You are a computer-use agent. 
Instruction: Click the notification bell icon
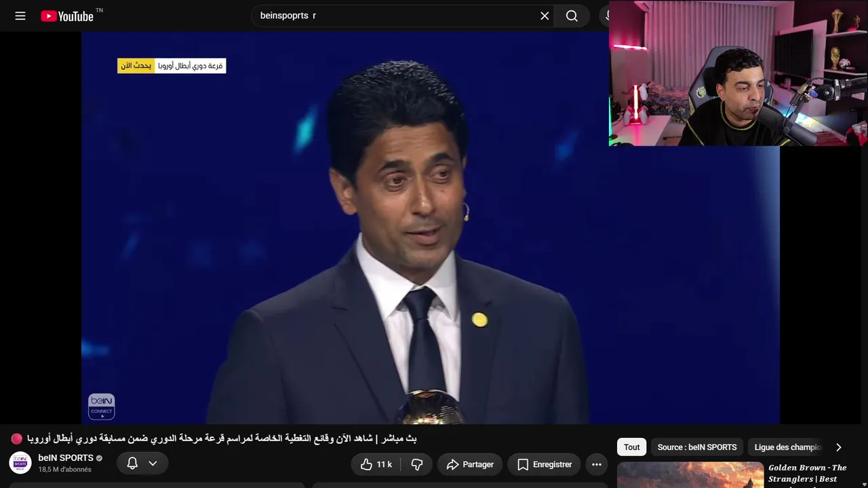click(x=132, y=463)
